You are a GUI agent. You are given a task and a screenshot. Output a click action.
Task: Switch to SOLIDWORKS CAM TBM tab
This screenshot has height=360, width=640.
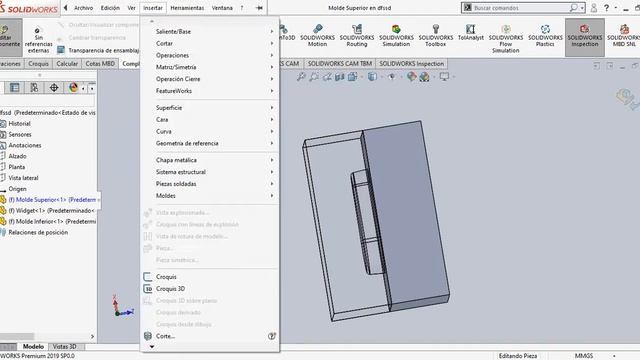pos(340,64)
